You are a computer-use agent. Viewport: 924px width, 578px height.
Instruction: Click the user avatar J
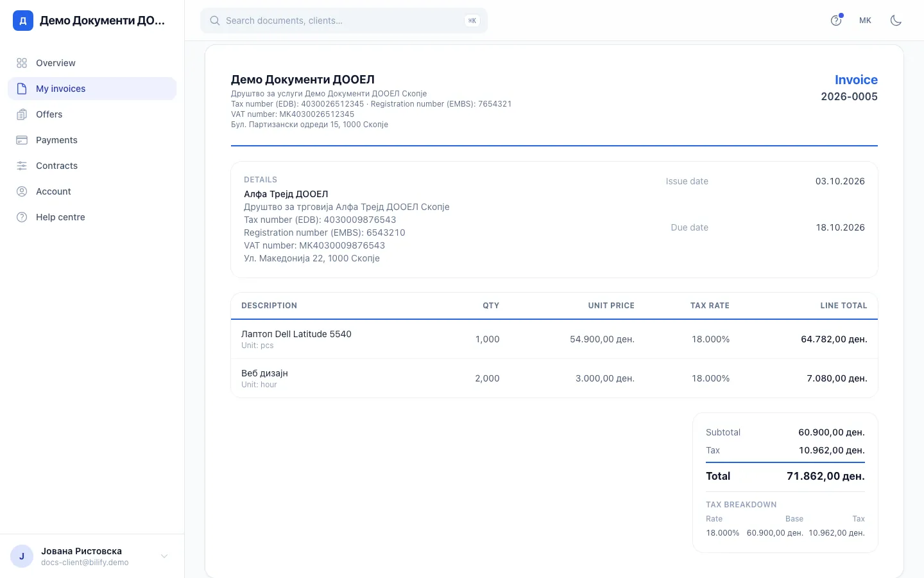[x=22, y=556]
